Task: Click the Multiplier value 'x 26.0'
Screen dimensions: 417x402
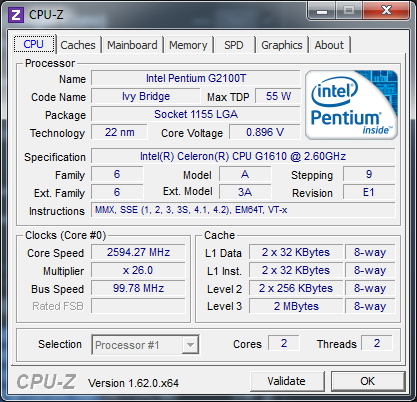Action: coord(138,270)
